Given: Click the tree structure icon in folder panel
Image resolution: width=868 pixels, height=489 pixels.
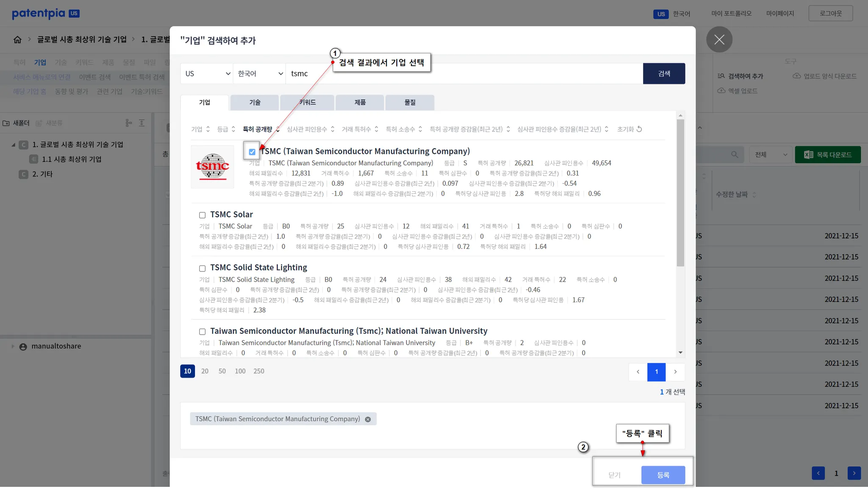Looking at the screenshot, I should click(x=129, y=123).
